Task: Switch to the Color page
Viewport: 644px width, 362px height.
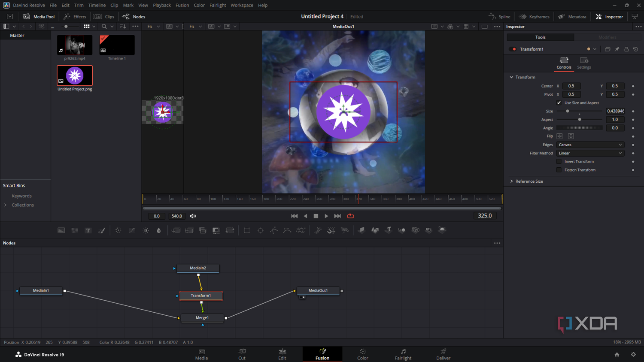Action: click(x=363, y=354)
